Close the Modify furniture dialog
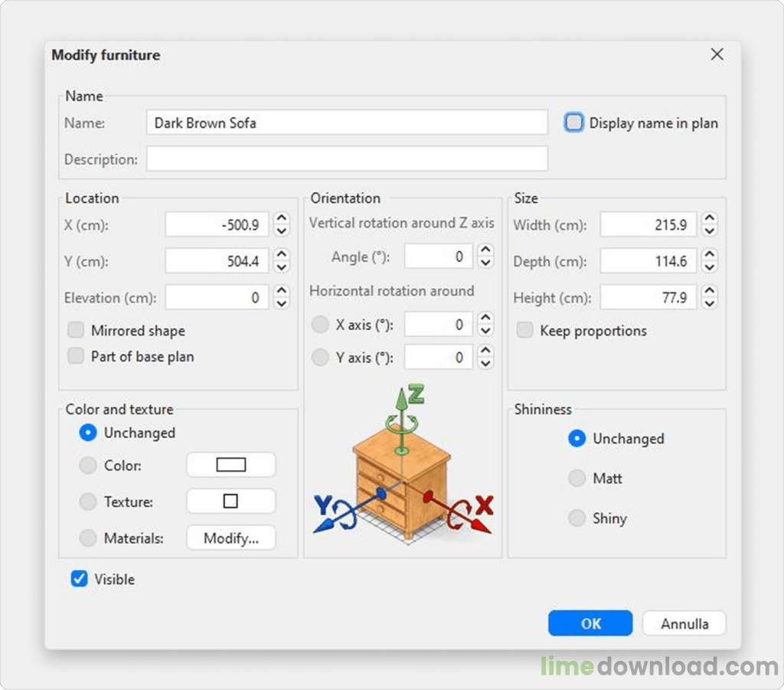The width and height of the screenshot is (784, 690). point(717,54)
